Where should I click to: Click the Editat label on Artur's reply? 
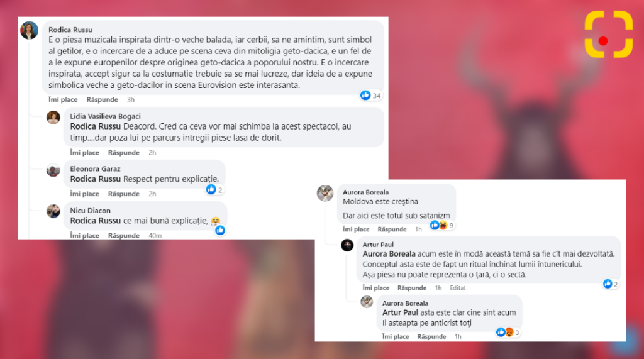pos(458,288)
